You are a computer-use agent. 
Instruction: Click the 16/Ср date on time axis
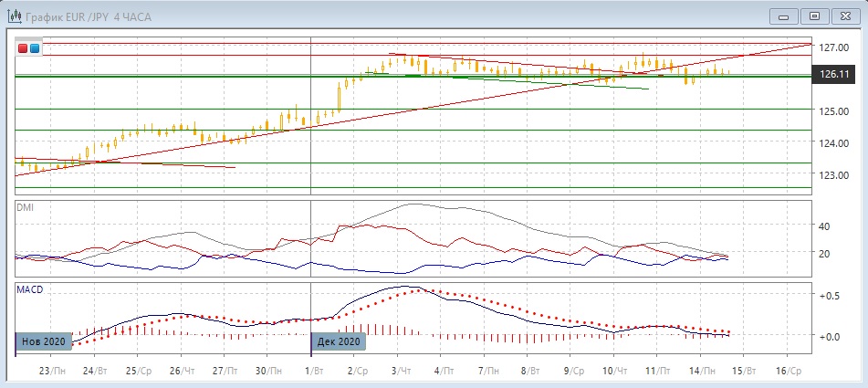tap(788, 372)
